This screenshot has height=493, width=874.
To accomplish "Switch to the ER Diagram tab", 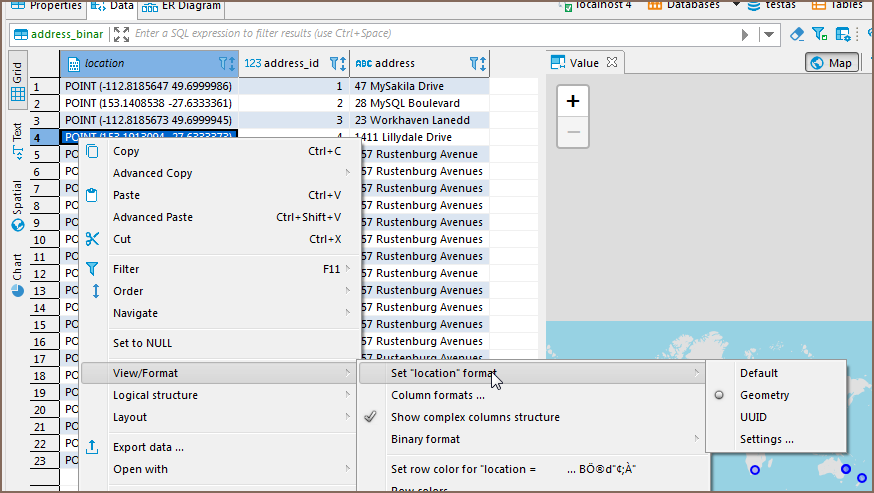I will (x=180, y=6).
